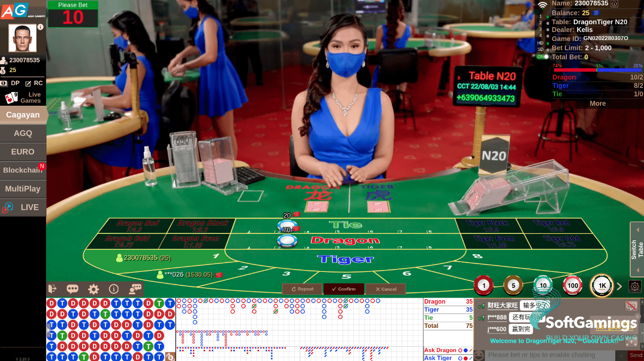
Task: Bet on Dragon Black side bet
Action: pos(203,226)
